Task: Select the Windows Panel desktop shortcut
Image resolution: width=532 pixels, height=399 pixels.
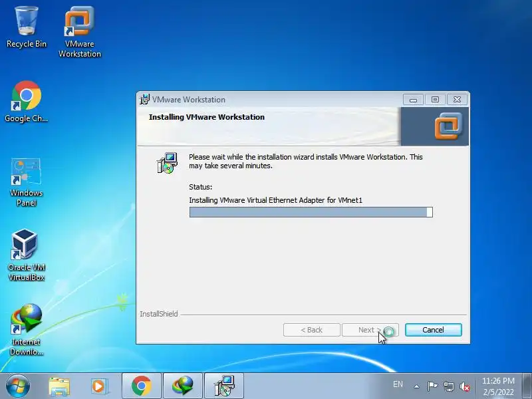Action: point(26,182)
